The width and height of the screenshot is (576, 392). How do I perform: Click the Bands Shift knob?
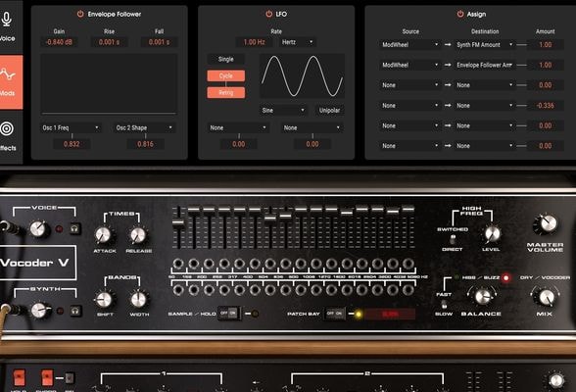[x=104, y=299]
